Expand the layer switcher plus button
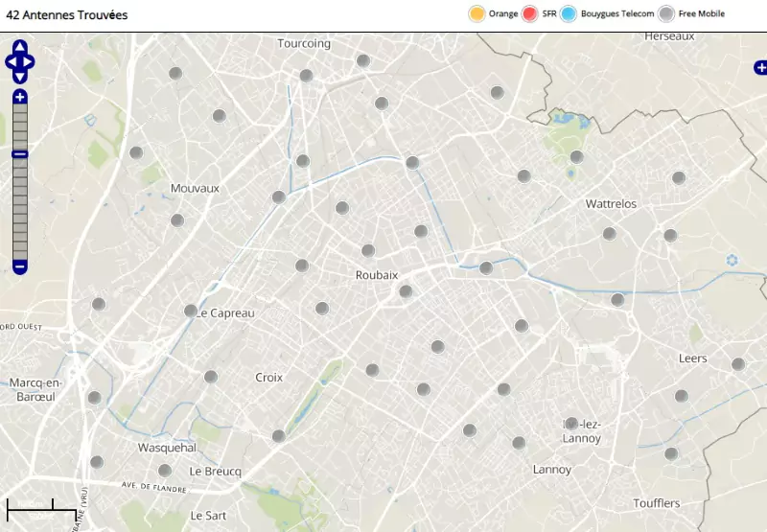This screenshot has width=767, height=532. pos(760,67)
